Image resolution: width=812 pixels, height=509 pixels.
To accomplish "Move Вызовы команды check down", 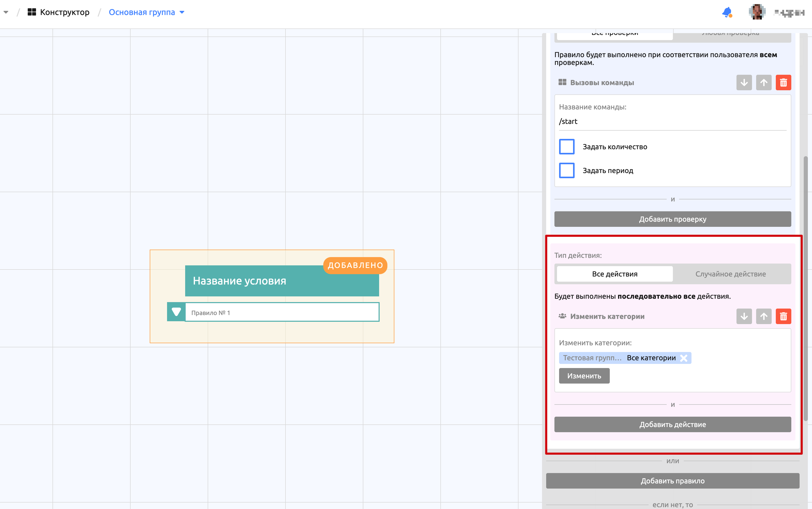I will coord(744,83).
